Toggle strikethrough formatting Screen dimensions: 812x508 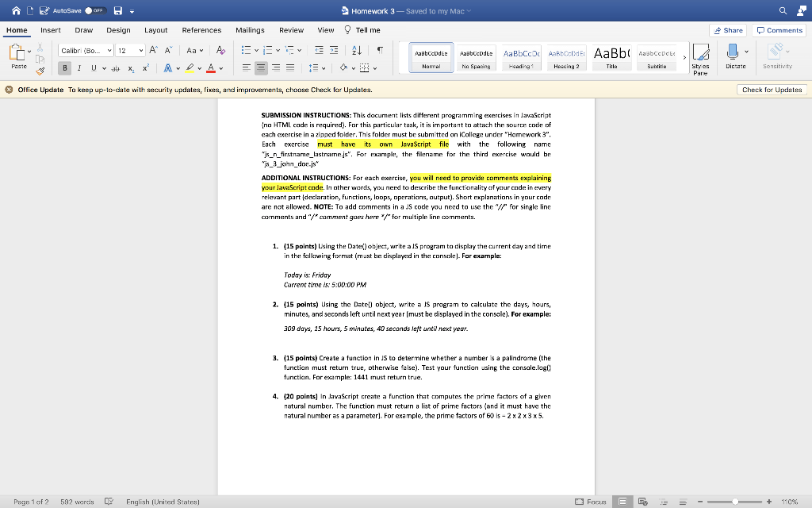tap(116, 68)
